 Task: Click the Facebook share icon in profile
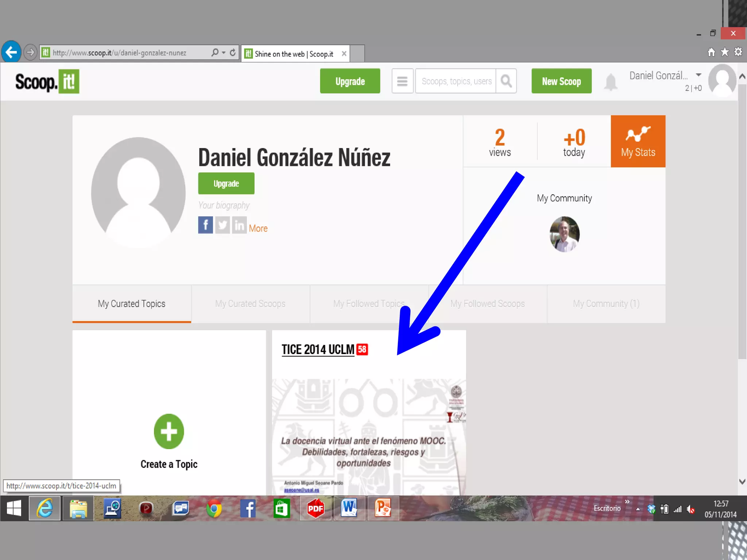[205, 225]
